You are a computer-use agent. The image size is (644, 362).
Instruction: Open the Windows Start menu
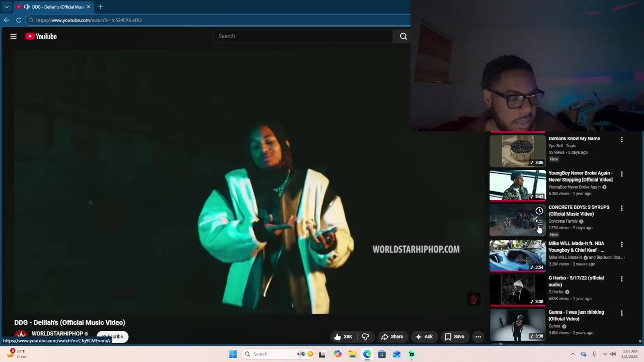tap(233, 354)
